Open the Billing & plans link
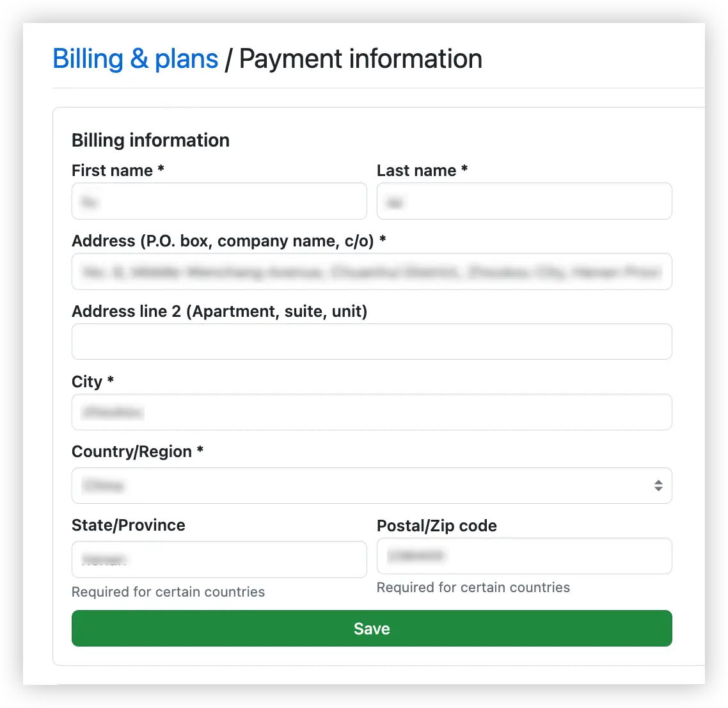Viewport: 728px width, 708px height. coord(135,59)
